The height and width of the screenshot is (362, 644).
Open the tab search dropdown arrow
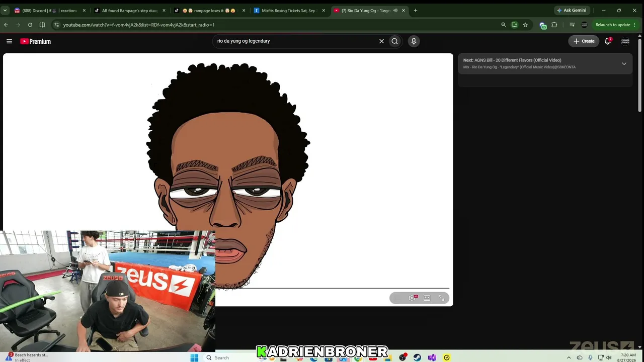click(5, 11)
